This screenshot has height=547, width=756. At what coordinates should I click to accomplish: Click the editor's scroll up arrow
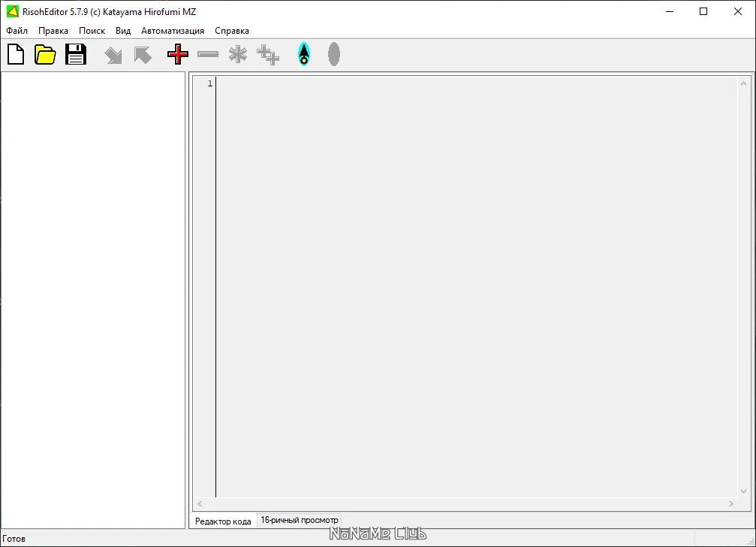(743, 84)
